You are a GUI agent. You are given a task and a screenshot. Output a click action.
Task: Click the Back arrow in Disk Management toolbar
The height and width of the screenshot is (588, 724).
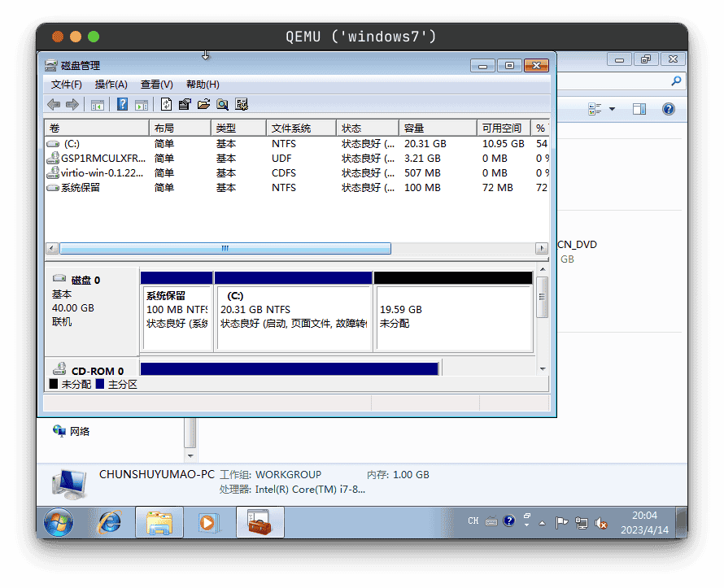(54, 105)
